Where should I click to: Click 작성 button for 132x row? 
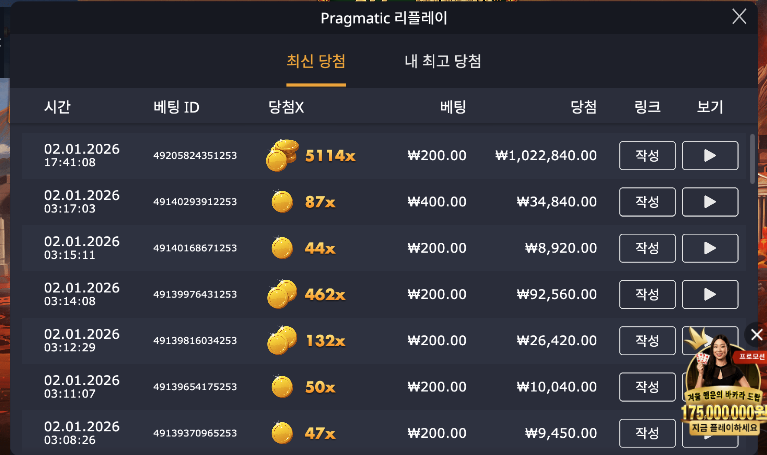point(647,341)
